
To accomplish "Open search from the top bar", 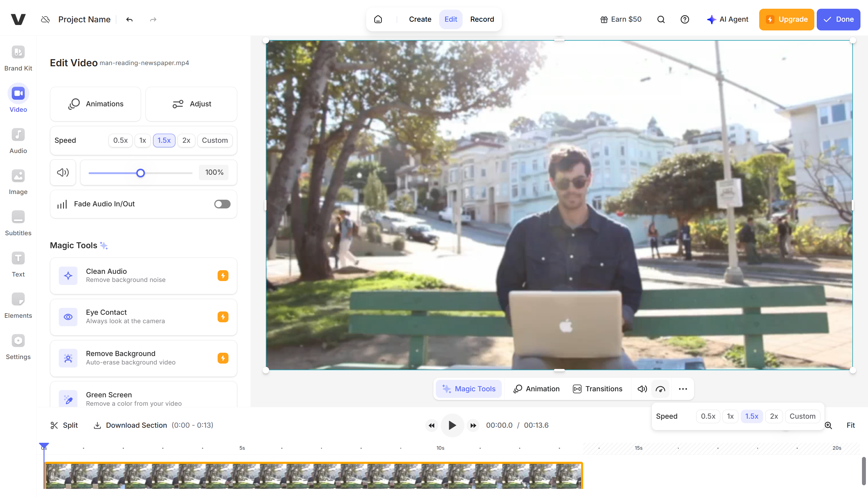I will pos(661,20).
